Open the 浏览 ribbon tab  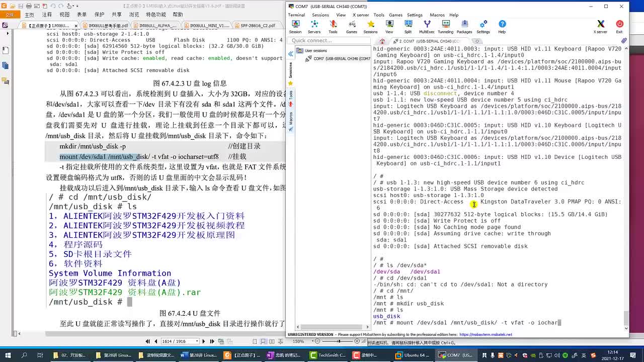134,15
